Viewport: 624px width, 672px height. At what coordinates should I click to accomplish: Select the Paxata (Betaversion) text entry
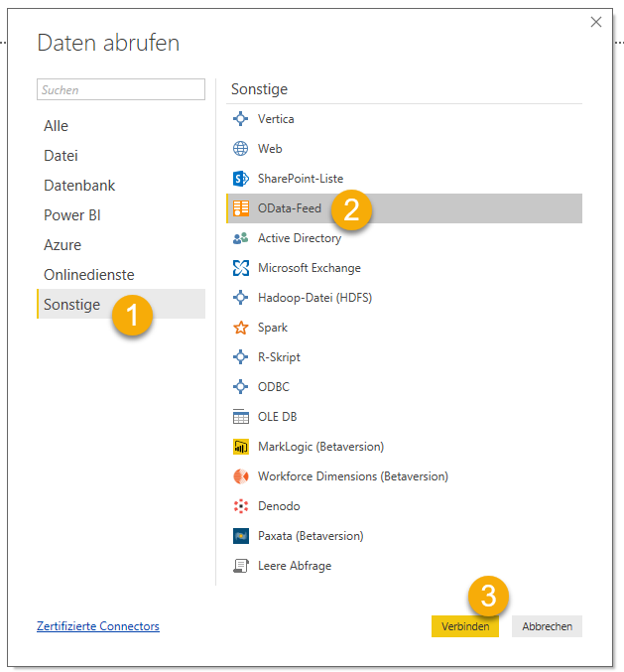(x=311, y=536)
